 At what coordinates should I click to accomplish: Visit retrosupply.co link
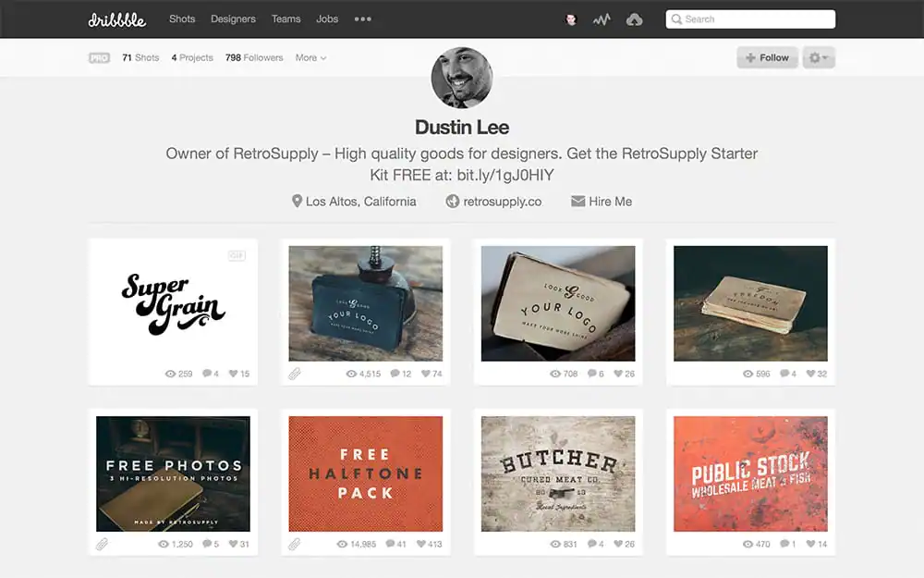pyautogui.click(x=502, y=202)
